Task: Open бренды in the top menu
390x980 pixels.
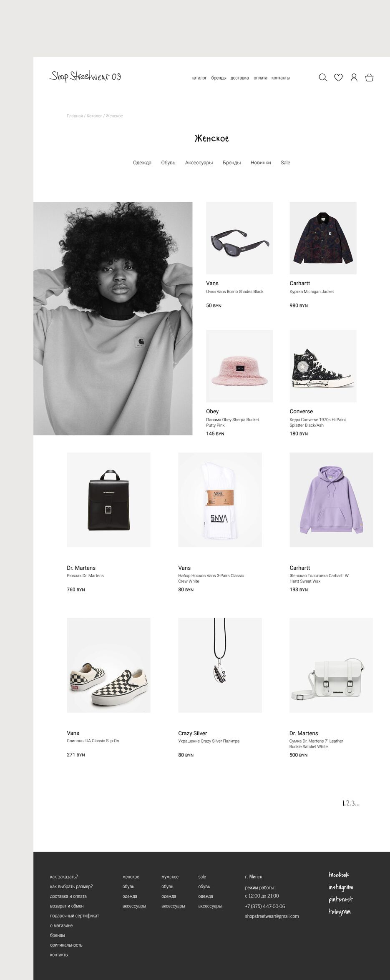Action: (x=219, y=78)
